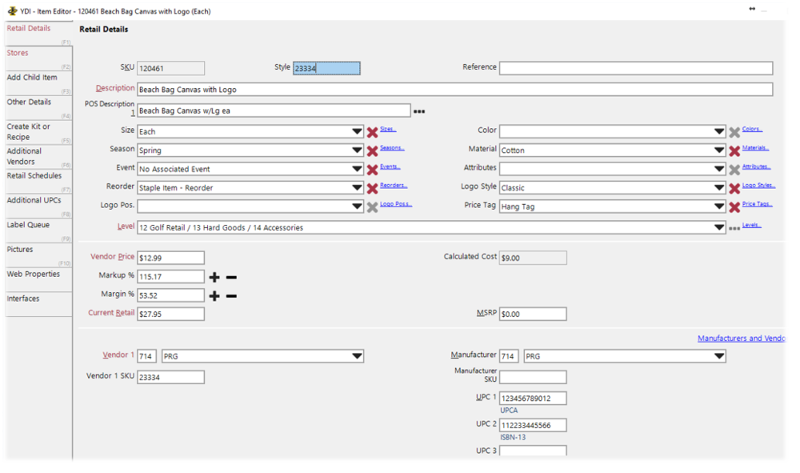Remove Logo Style selection with red X

click(x=734, y=188)
